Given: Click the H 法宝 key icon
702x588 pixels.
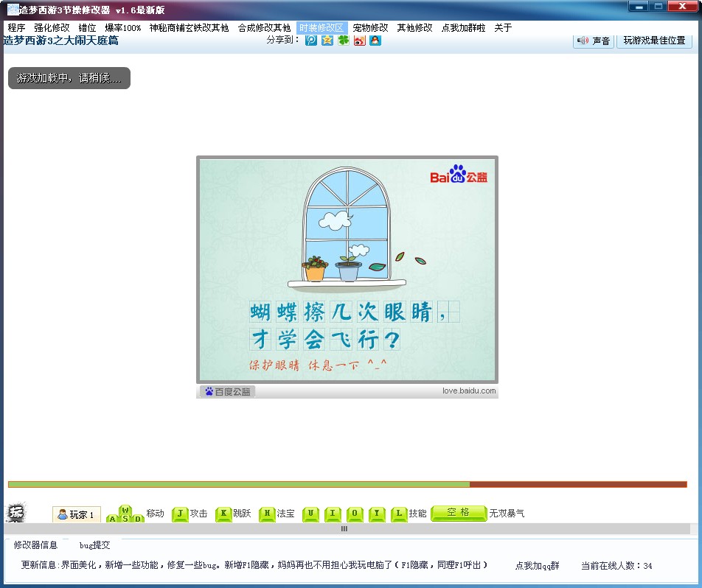Looking at the screenshot, I should pyautogui.click(x=267, y=514).
